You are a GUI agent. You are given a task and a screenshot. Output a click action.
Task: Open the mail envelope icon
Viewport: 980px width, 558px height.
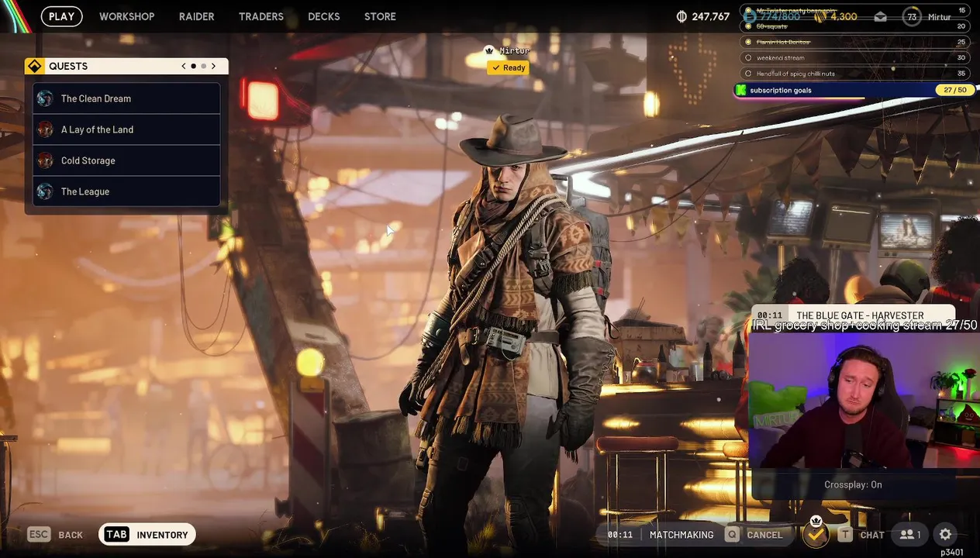pos(880,16)
